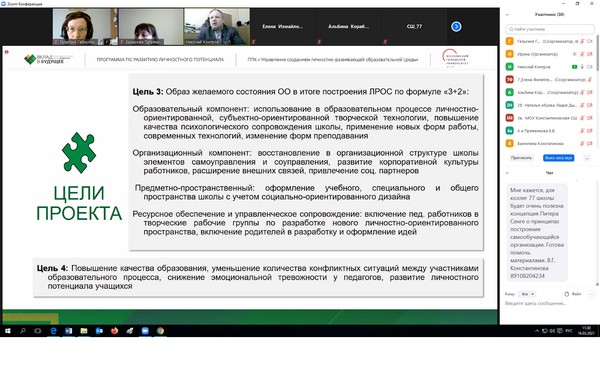Click the file attachment icon in chat
The image size is (600, 387).
tap(567, 294)
